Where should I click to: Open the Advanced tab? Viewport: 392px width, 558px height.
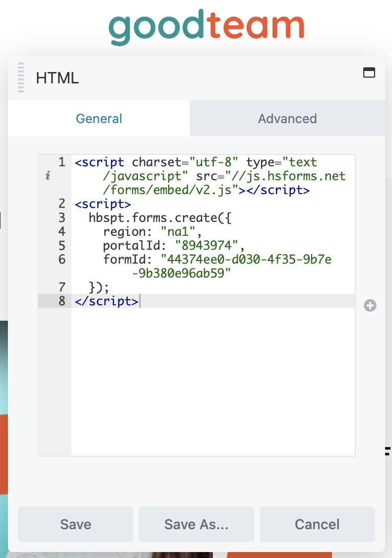coord(287,118)
